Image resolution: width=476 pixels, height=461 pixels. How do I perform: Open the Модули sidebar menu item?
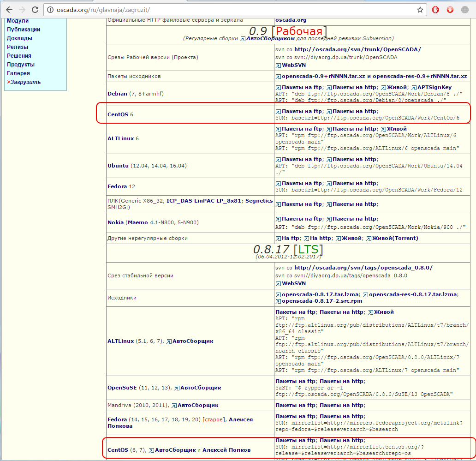coord(18,21)
